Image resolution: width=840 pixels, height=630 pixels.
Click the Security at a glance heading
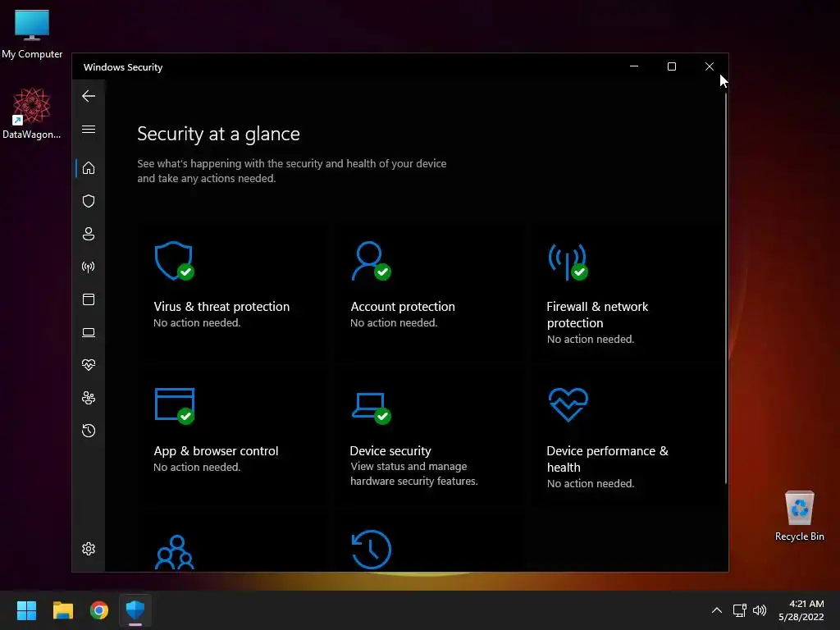coord(218,134)
